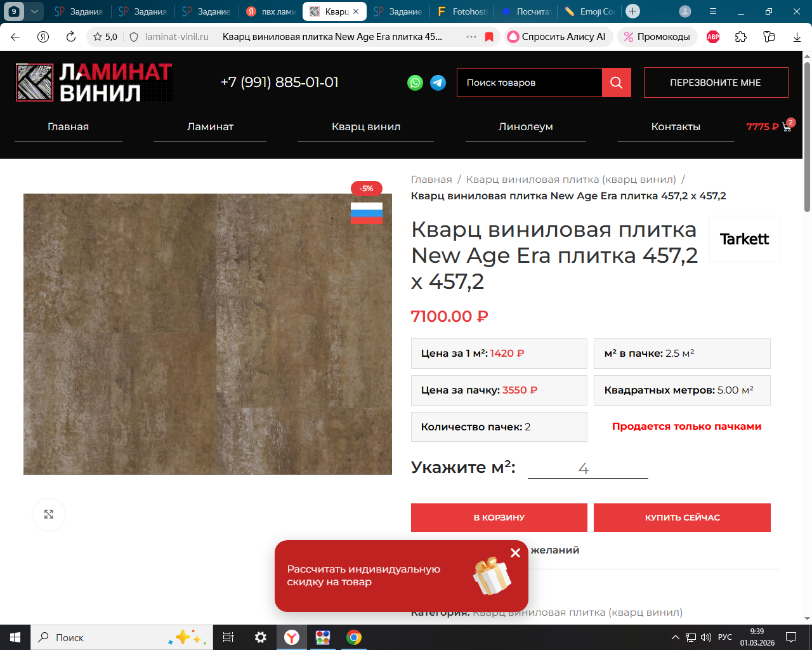
Task: Open the Главная breadcrumb link
Action: pos(431,180)
